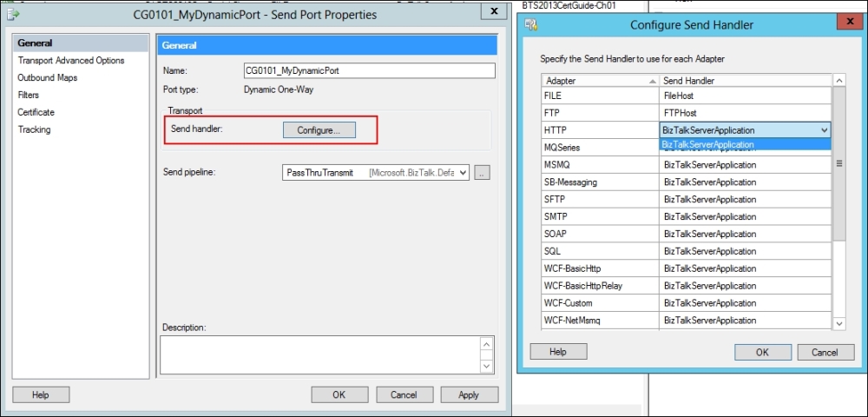Click the MQSeries adapter cell

pos(600,148)
